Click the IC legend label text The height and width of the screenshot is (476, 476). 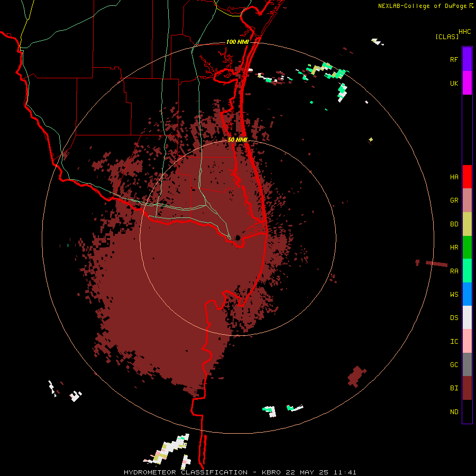pos(454,341)
